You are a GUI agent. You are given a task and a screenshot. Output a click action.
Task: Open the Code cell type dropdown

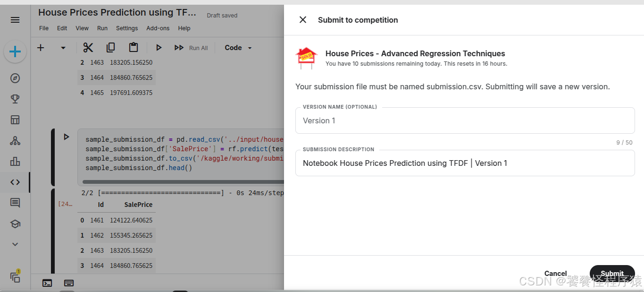(x=238, y=48)
